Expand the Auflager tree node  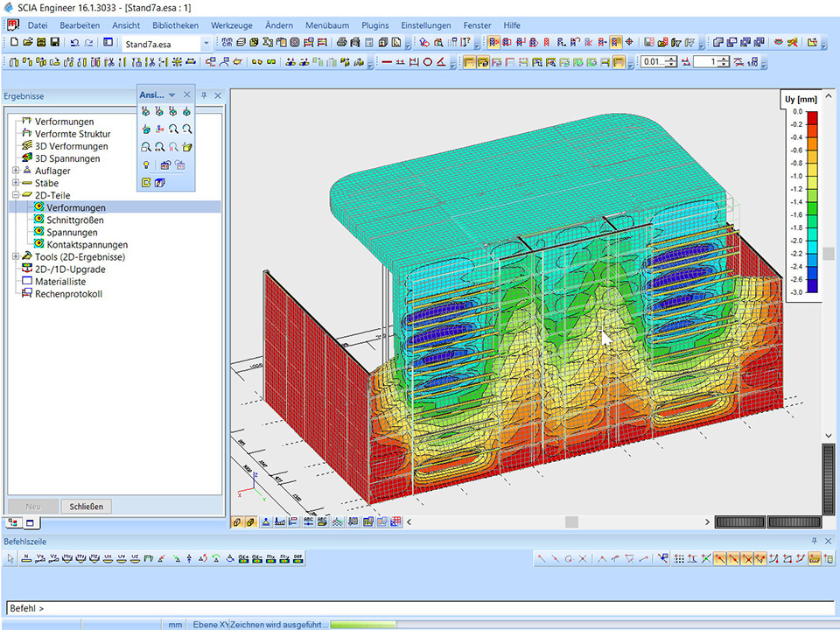15,171
